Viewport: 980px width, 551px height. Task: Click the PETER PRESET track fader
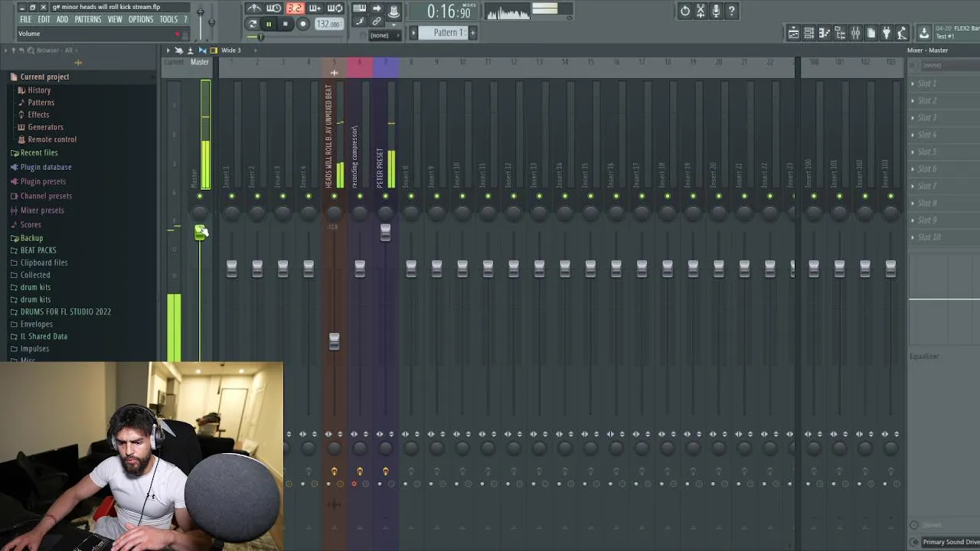coord(386,232)
